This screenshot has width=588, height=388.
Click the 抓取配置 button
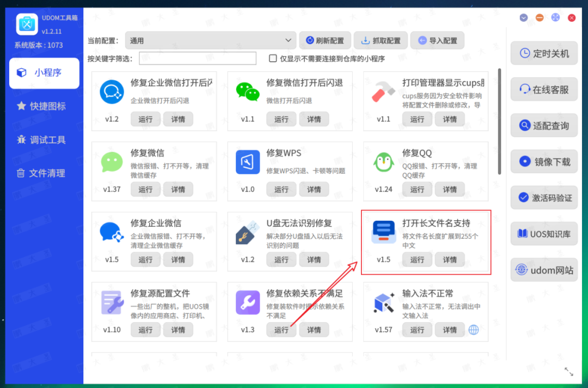coord(380,40)
